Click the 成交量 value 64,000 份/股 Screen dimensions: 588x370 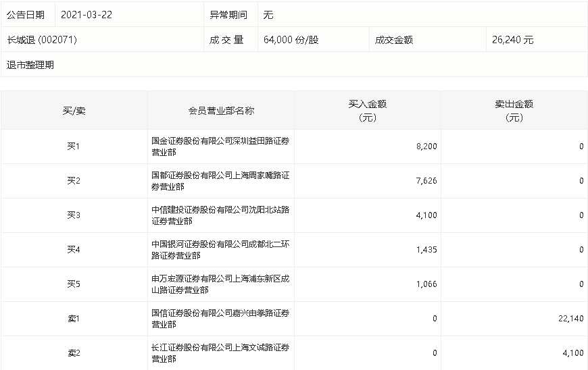coord(291,40)
